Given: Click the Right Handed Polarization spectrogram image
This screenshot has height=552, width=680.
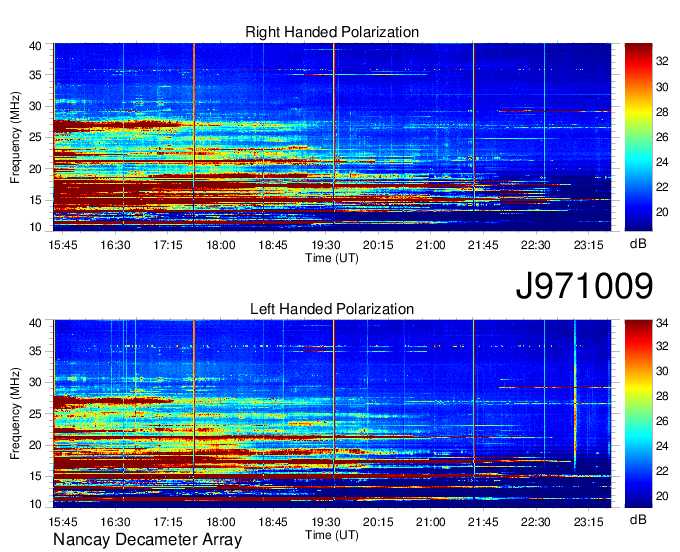Looking at the screenshot, I should (x=332, y=137).
